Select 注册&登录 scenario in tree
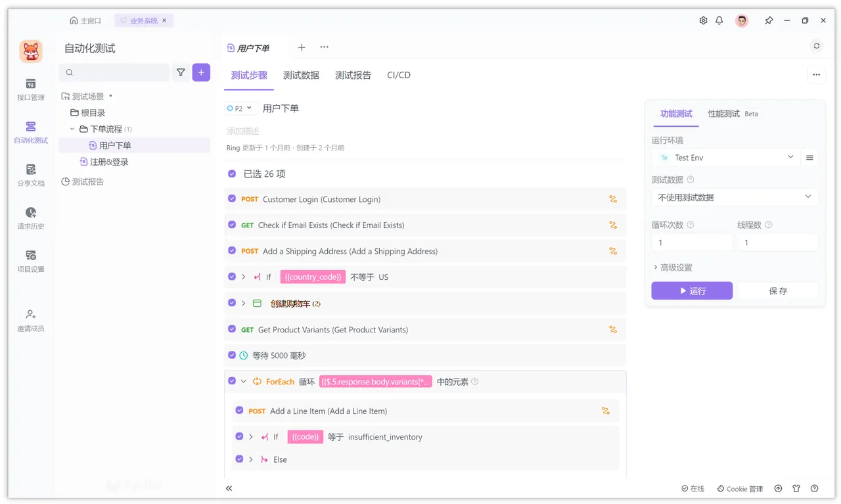 point(104,162)
